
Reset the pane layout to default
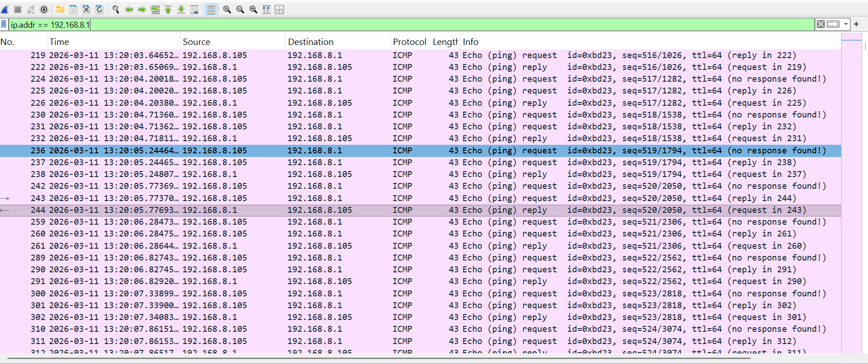[280, 9]
